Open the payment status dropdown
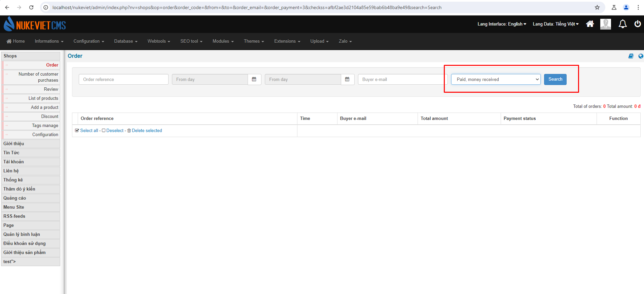Screen dimensions: 644x294 click(x=496, y=79)
